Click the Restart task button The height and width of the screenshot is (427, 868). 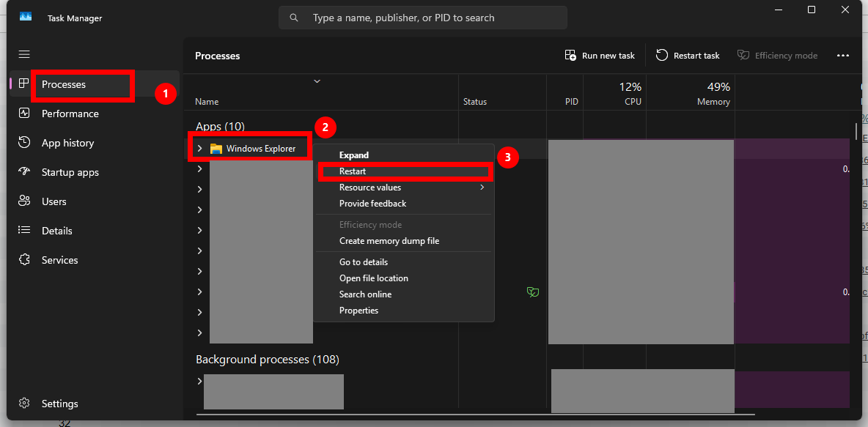(688, 56)
